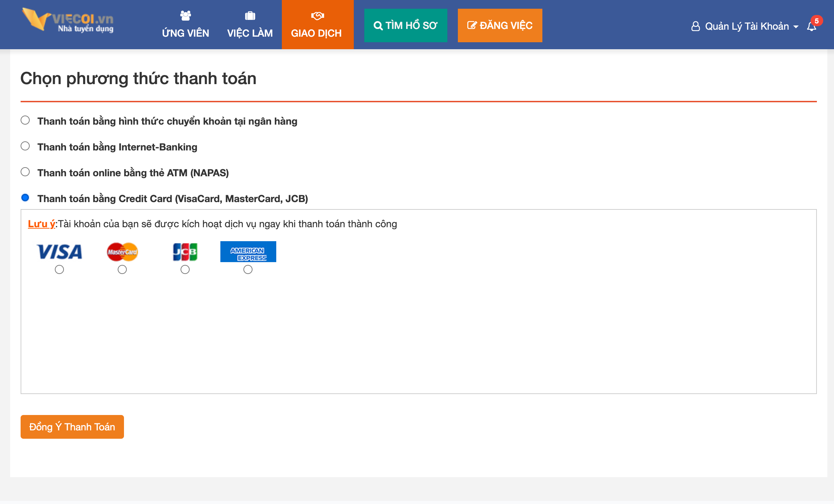834x504 pixels.
Task: Click the MasterCard logo
Action: point(122,252)
